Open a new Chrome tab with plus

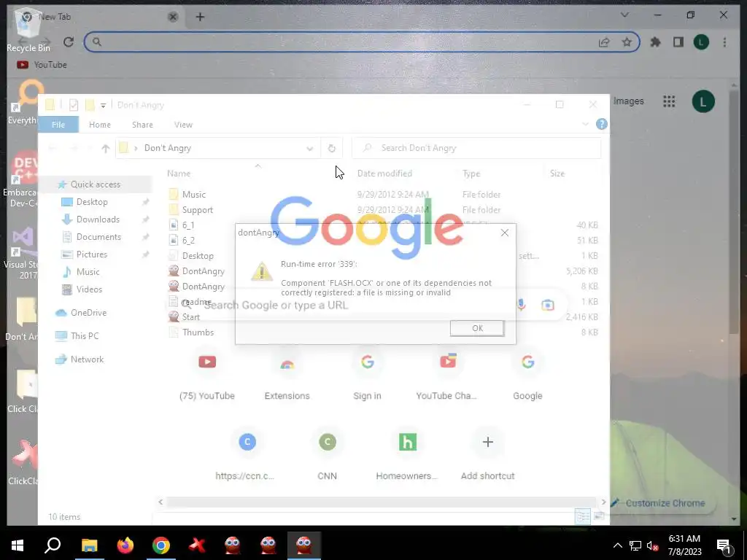(x=200, y=17)
